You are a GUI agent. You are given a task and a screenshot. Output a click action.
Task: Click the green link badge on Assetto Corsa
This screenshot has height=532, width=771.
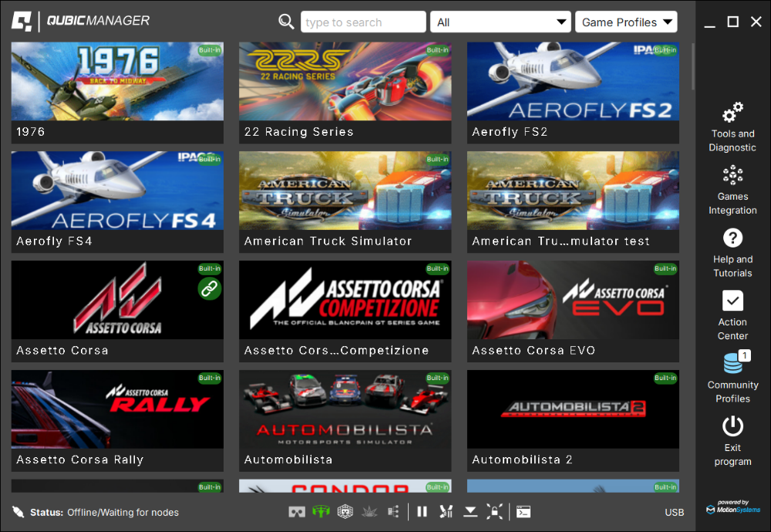tap(209, 288)
